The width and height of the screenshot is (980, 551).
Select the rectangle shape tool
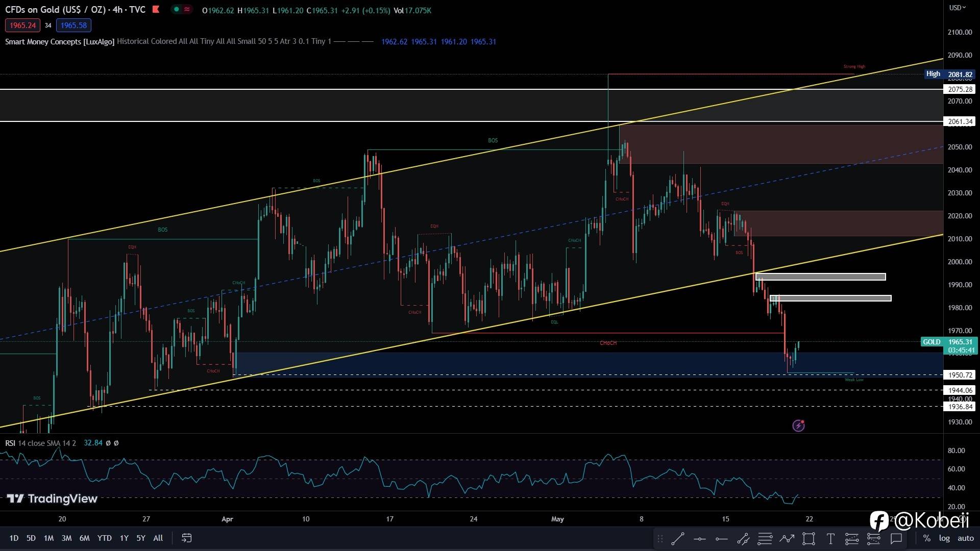pyautogui.click(x=808, y=538)
